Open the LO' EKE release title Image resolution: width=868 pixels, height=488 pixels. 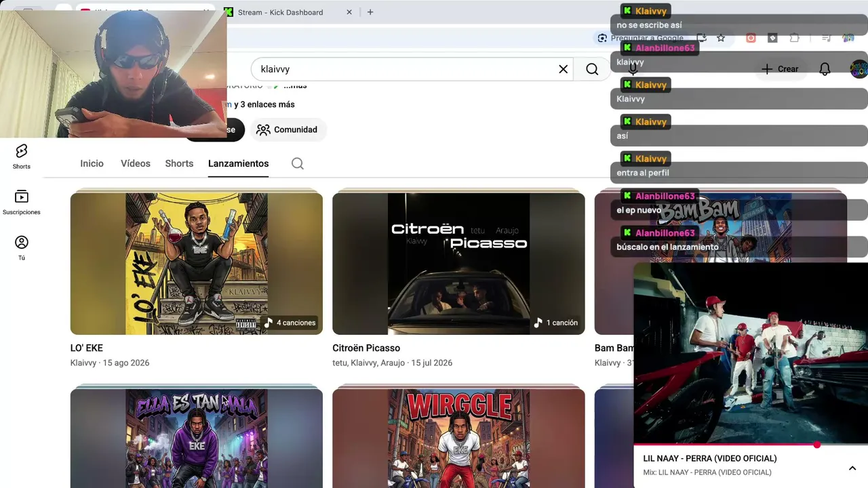tap(87, 348)
